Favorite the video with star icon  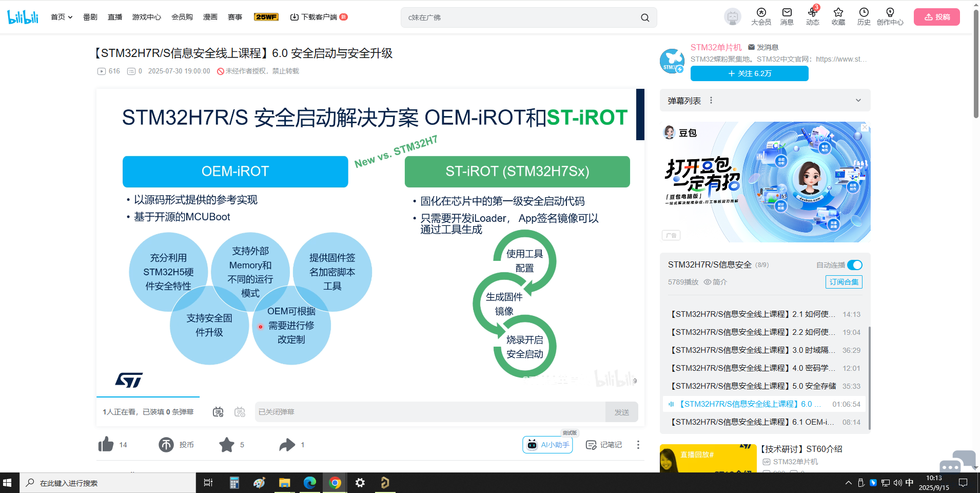tap(227, 445)
